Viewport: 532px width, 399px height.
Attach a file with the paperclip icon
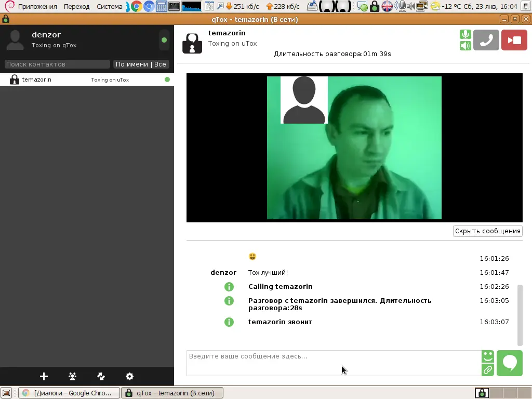click(487, 370)
